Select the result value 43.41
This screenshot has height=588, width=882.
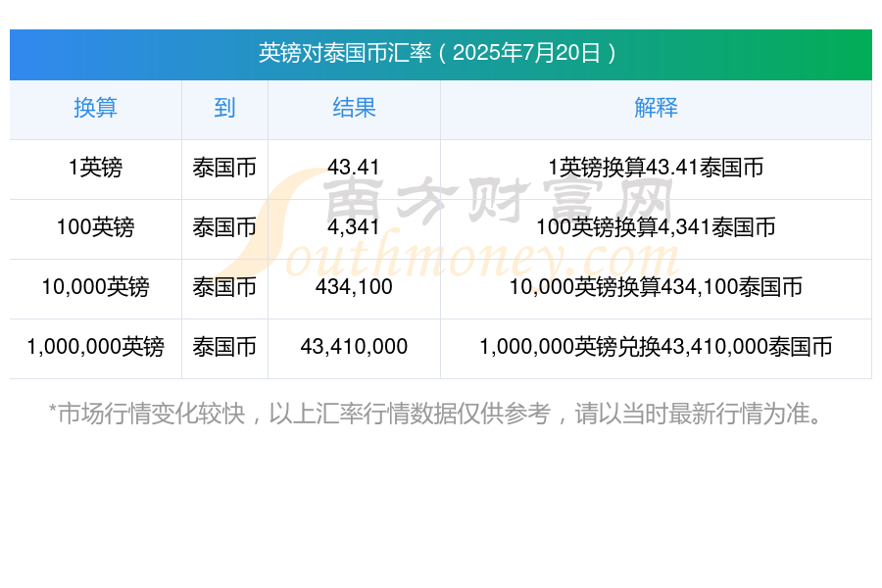(x=354, y=168)
